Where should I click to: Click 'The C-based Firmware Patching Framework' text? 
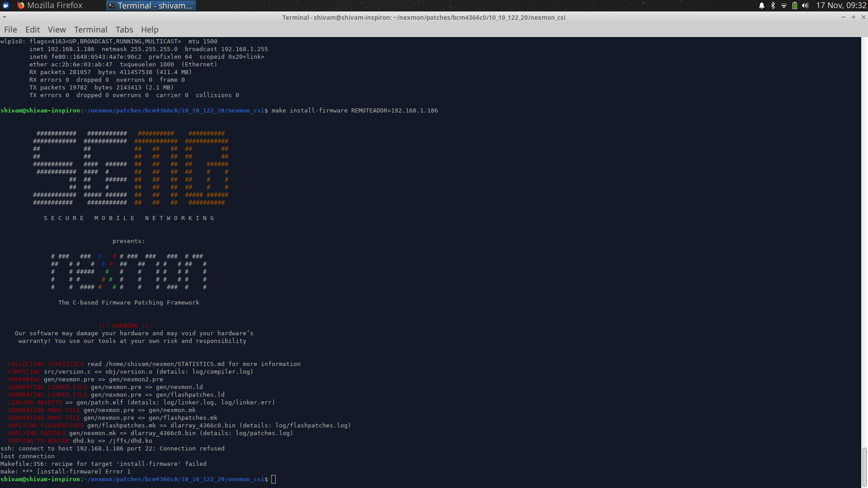pyautogui.click(x=129, y=303)
